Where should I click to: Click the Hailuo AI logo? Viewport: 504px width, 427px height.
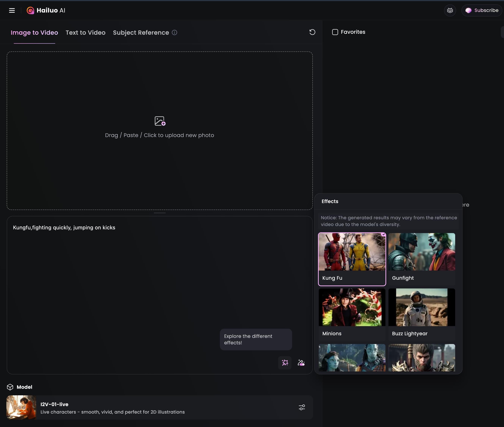[x=46, y=10]
